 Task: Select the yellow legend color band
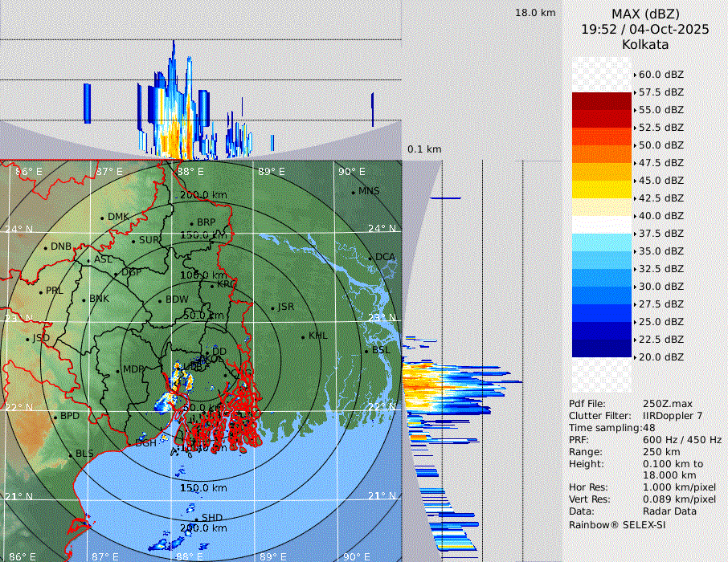point(601,189)
